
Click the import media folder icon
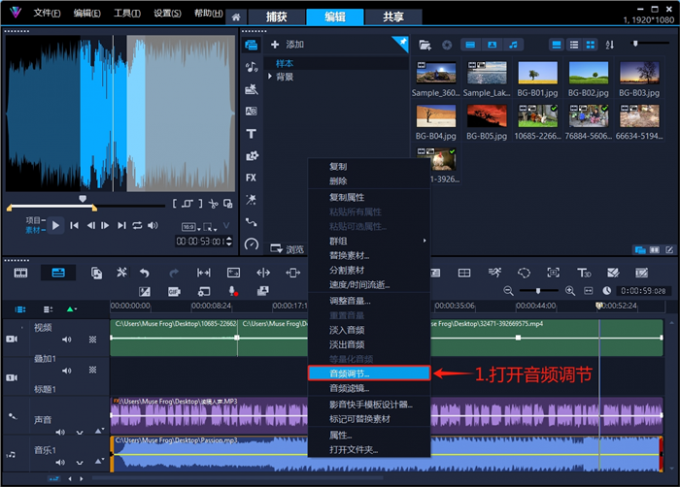click(x=425, y=45)
